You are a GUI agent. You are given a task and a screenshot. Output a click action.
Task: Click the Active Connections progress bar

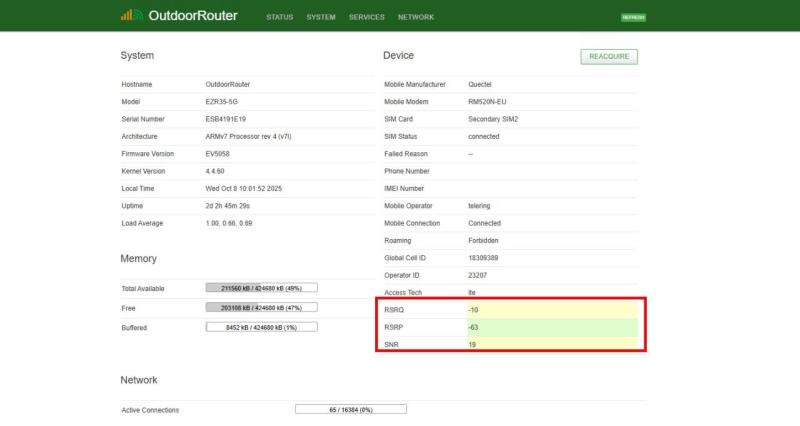(x=351, y=409)
